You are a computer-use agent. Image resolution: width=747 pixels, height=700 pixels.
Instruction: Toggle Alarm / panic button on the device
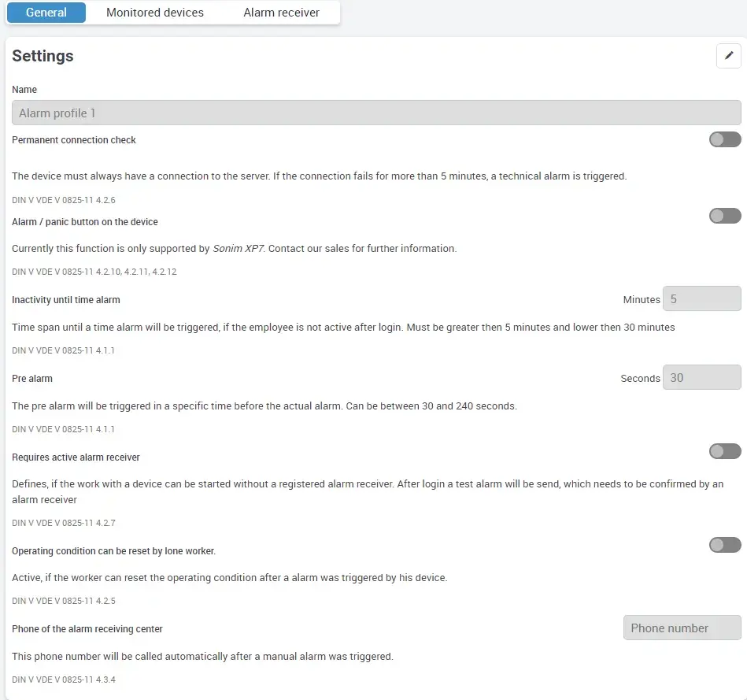click(724, 216)
